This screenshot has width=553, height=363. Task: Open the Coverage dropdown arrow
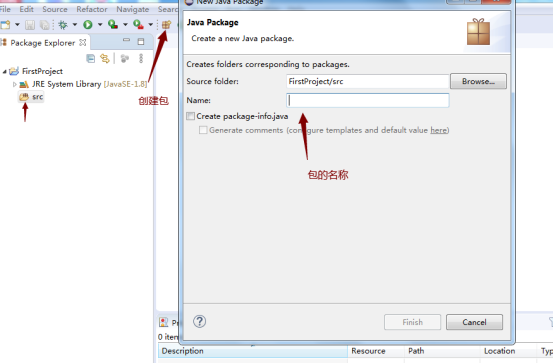click(x=125, y=25)
